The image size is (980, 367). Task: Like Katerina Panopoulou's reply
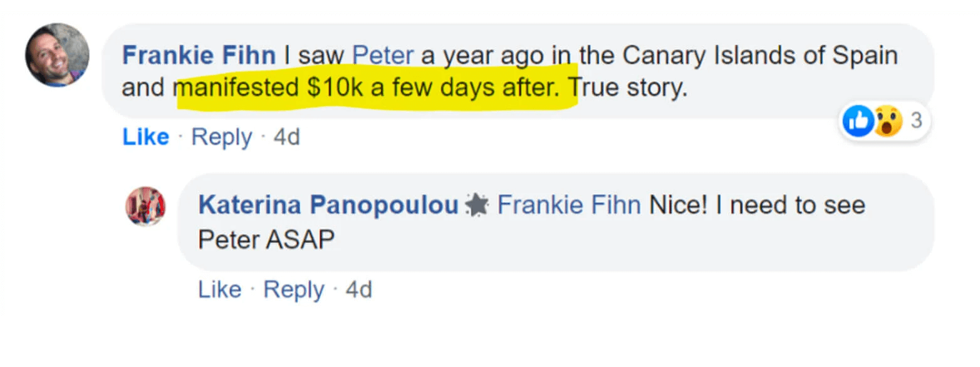(x=219, y=290)
